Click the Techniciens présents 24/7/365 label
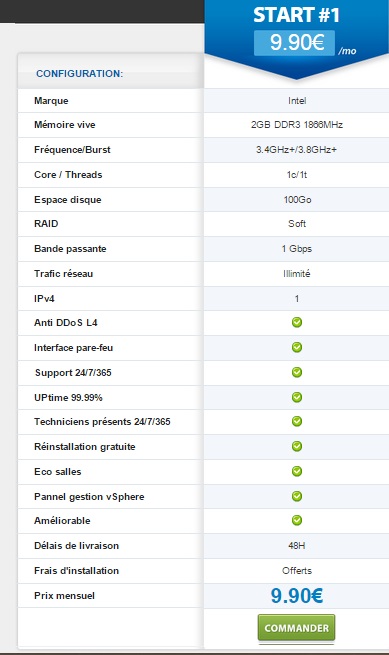Image resolution: width=389 pixels, height=655 pixels. (102, 421)
